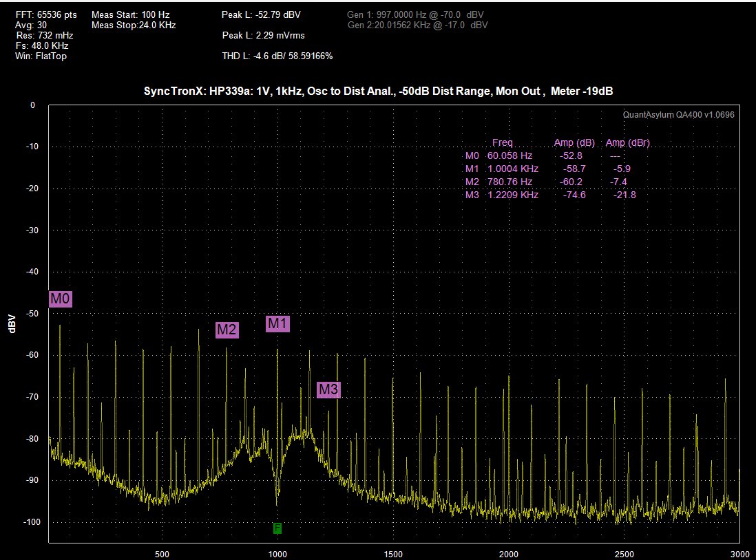
Task: Click 'Peak L: 2.29 mVrms' readout
Action: 263,35
